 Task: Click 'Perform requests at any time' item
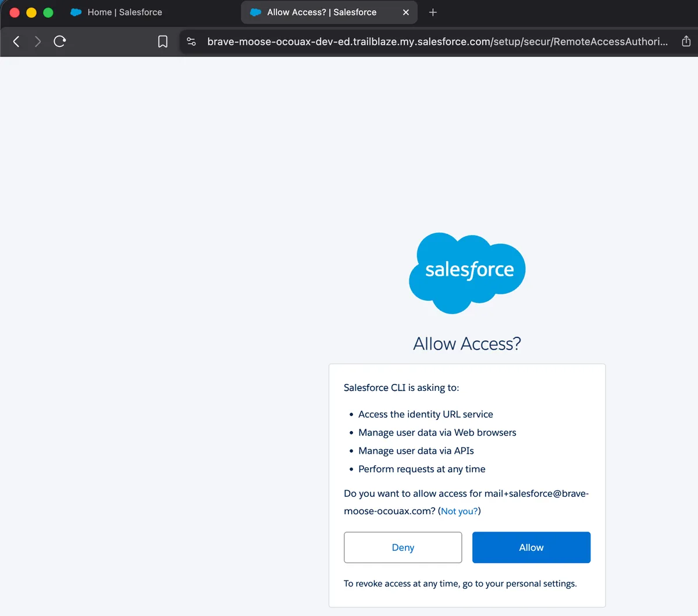point(422,469)
